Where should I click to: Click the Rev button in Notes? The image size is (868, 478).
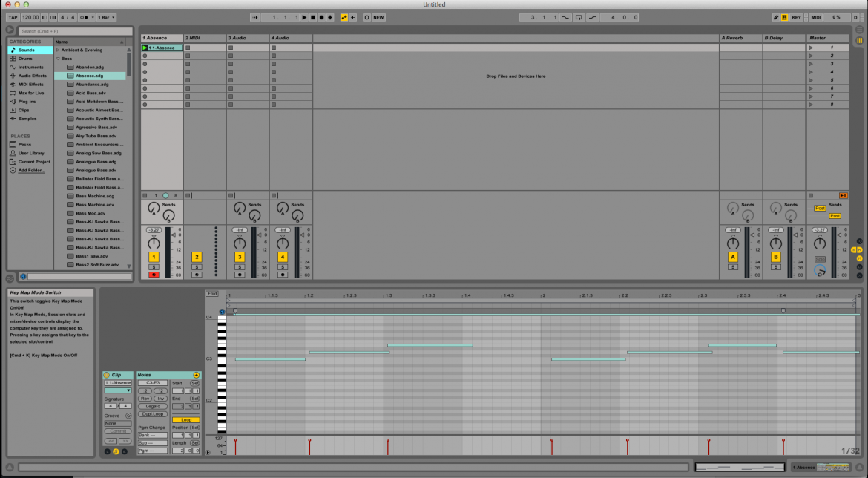coord(145,399)
